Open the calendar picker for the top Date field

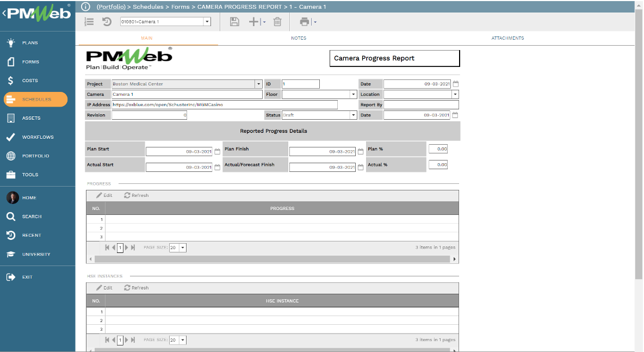(455, 84)
